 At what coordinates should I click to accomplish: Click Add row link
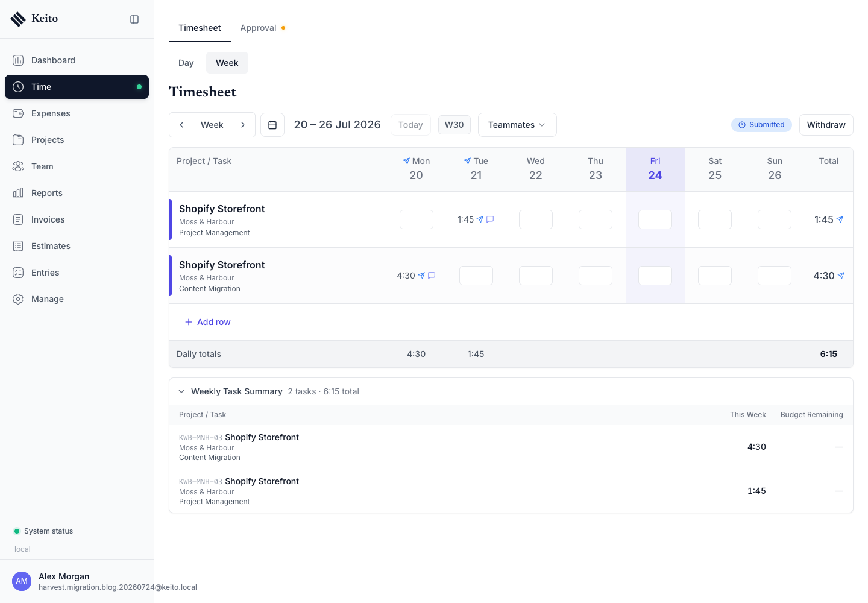[x=207, y=322]
